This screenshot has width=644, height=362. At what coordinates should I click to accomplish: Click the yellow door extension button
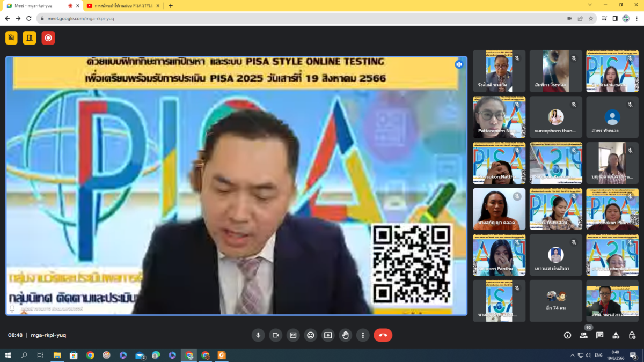pos(30,38)
